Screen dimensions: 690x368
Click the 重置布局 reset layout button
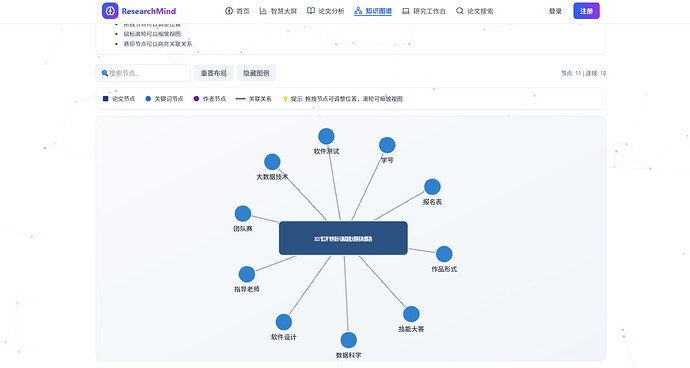(x=214, y=73)
